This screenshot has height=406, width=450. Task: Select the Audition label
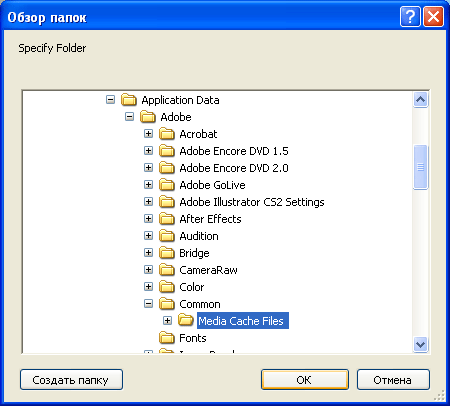pyautogui.click(x=199, y=236)
